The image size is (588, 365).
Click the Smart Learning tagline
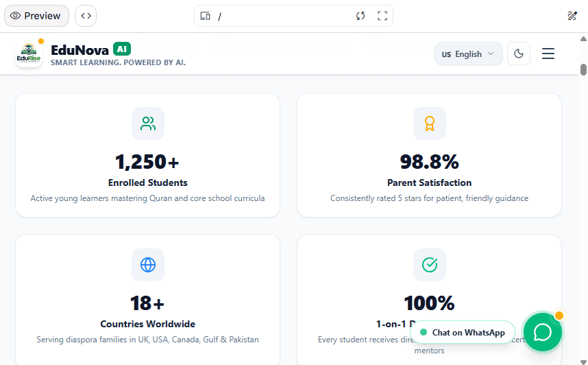pyautogui.click(x=118, y=62)
